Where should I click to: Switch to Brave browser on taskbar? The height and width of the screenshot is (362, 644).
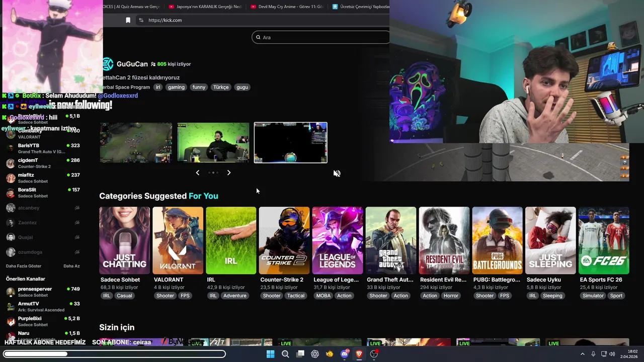click(359, 354)
